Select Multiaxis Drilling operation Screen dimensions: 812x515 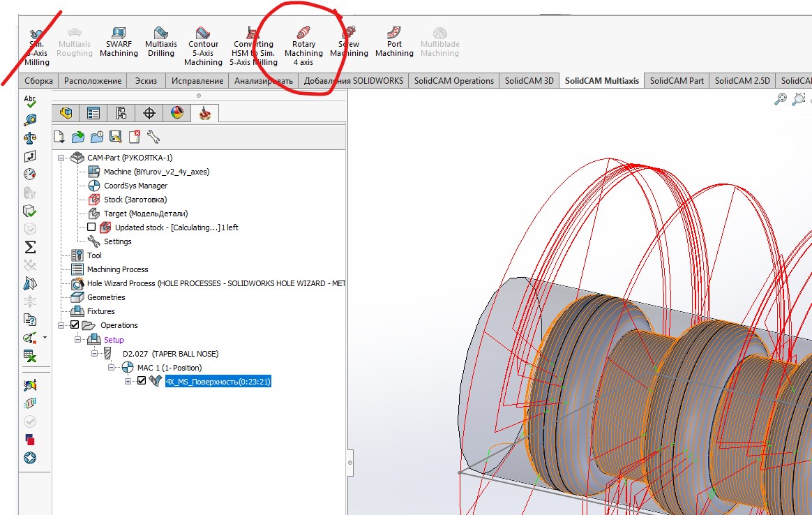161,43
